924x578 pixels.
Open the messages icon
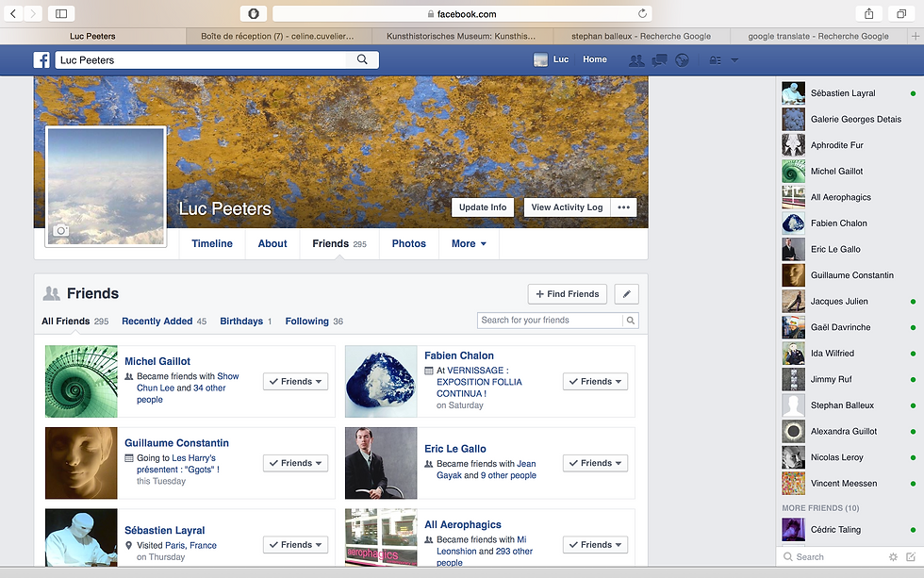click(659, 60)
